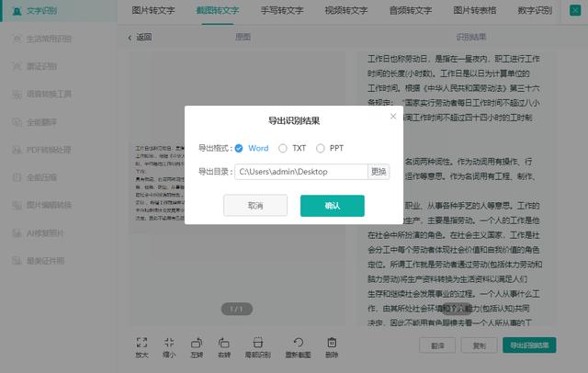Select the Word export format radio button
This screenshot has width=588, height=373.
click(x=239, y=149)
